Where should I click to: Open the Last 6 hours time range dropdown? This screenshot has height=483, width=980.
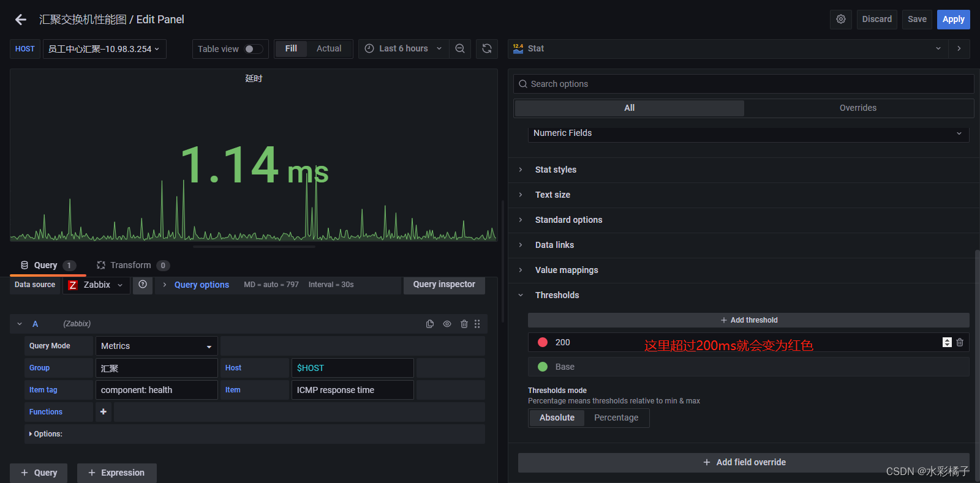point(403,48)
